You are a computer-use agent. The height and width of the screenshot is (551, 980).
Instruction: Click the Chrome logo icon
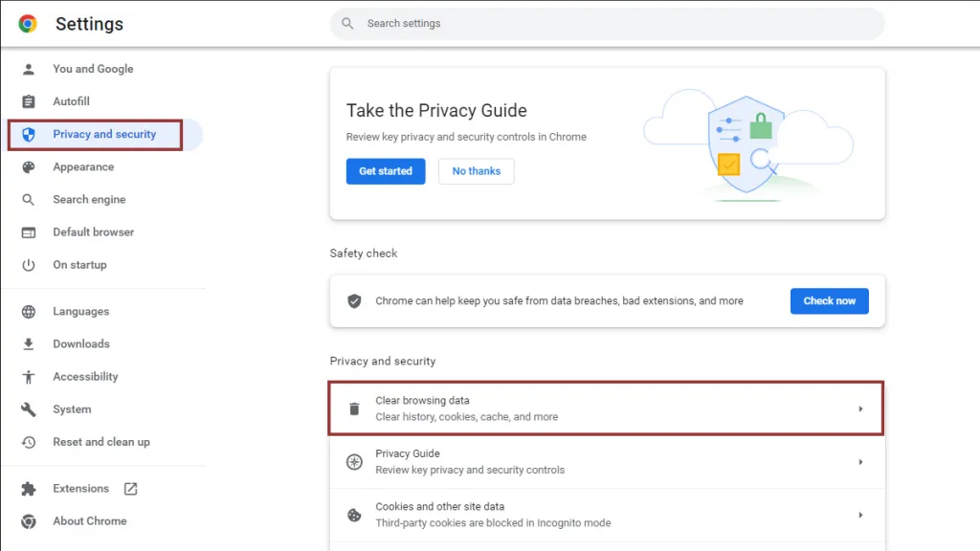[x=28, y=24]
